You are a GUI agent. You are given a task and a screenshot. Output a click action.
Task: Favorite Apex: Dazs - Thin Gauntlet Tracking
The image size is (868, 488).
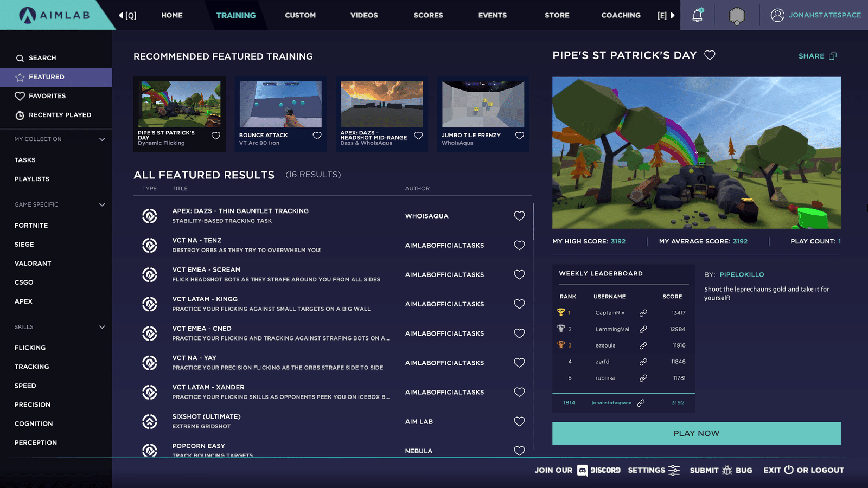(519, 216)
